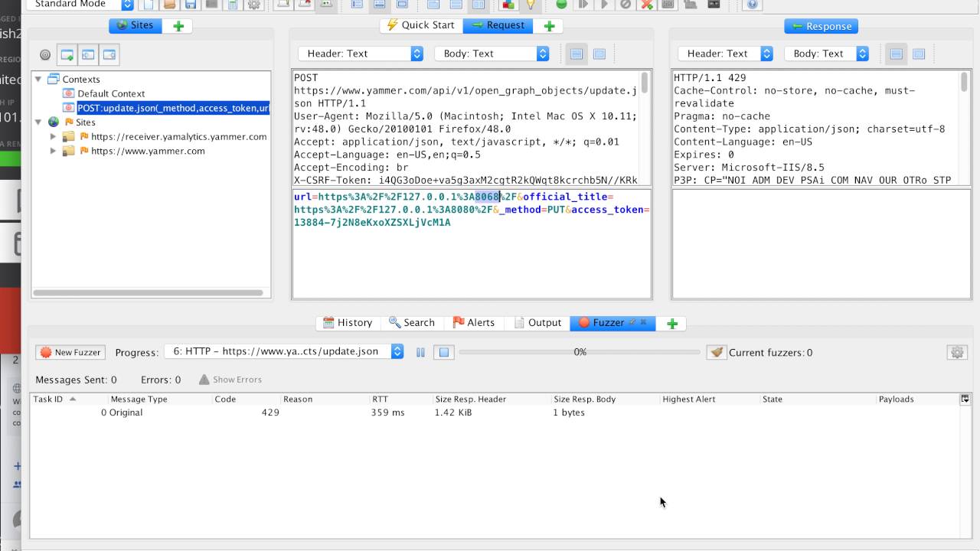This screenshot has height=551, width=980.
Task: Click the target scope icon in Sites panel
Action: click(45, 54)
